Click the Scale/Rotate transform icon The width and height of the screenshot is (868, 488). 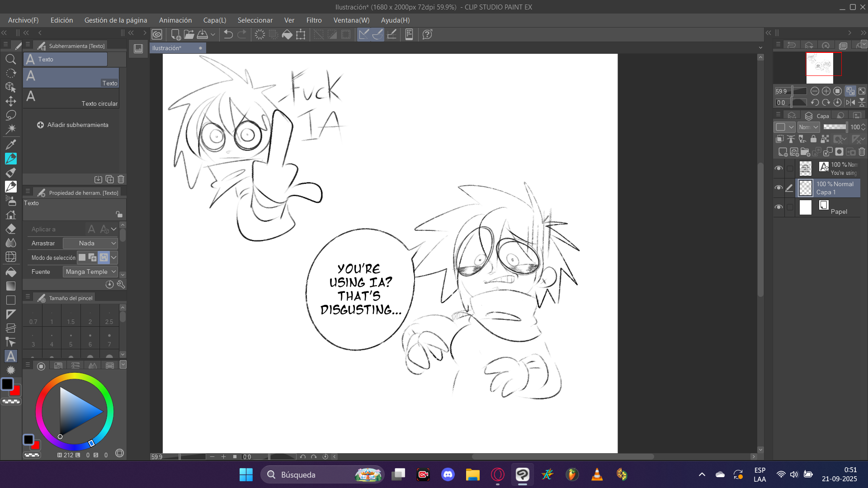301,34
